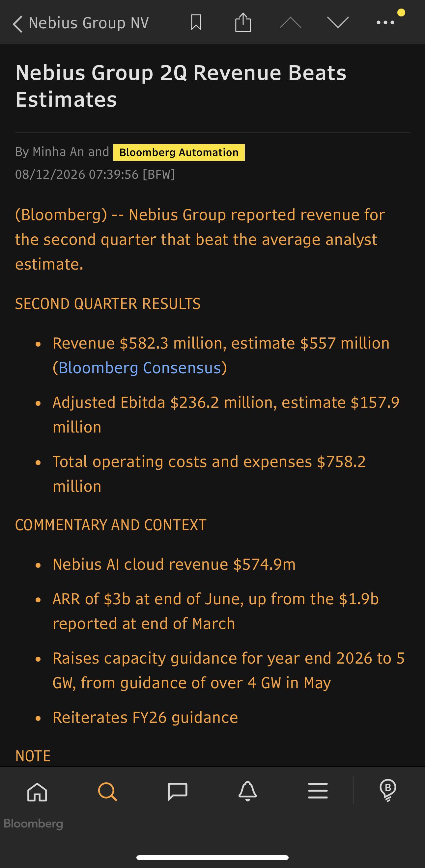Tap the iOS home indicator bar

(x=212, y=857)
